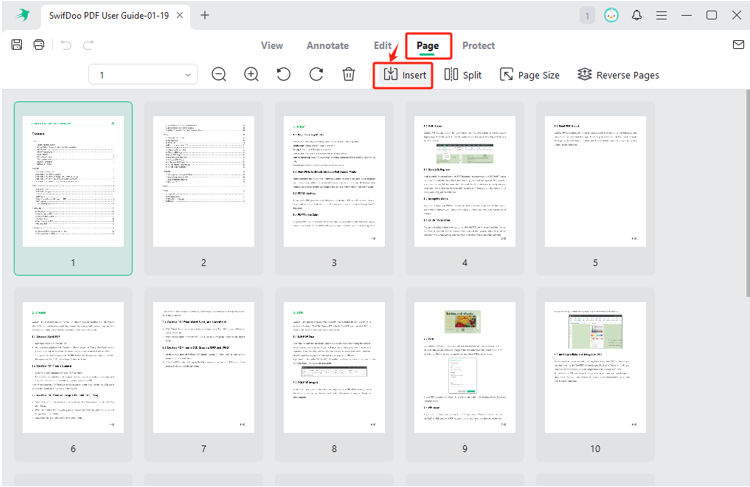Zoom out thumbnails with minus magnifier
This screenshot has width=750, height=487.
tap(219, 75)
